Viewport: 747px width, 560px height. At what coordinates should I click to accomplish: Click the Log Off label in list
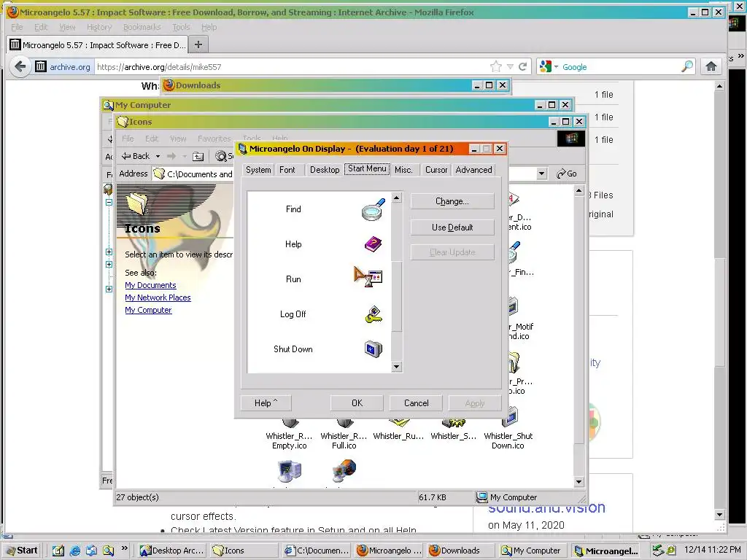293,314
